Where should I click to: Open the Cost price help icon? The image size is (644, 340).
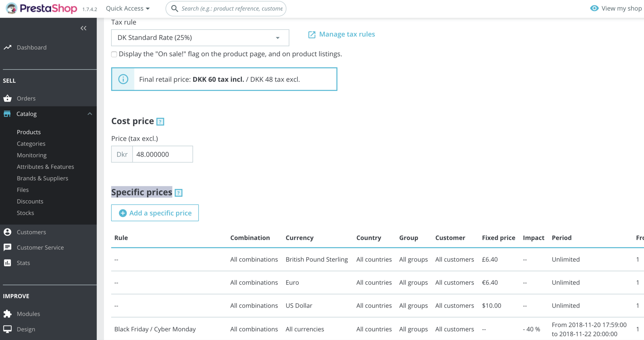tap(160, 122)
